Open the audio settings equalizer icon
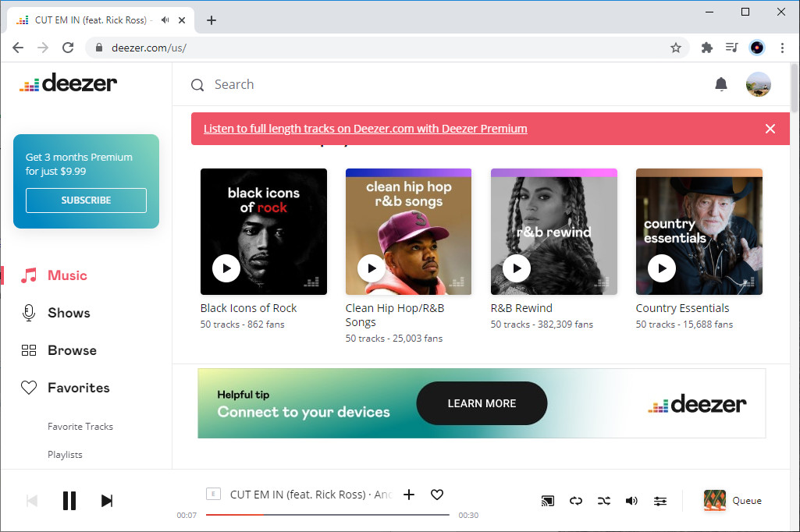Screen dimensions: 800x532 [660, 501]
